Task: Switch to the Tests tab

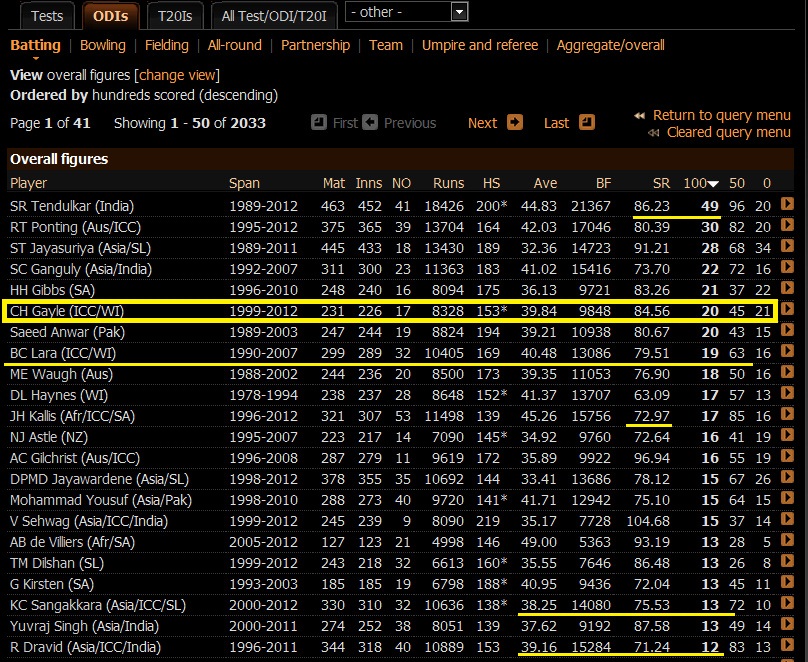Action: 47,16
